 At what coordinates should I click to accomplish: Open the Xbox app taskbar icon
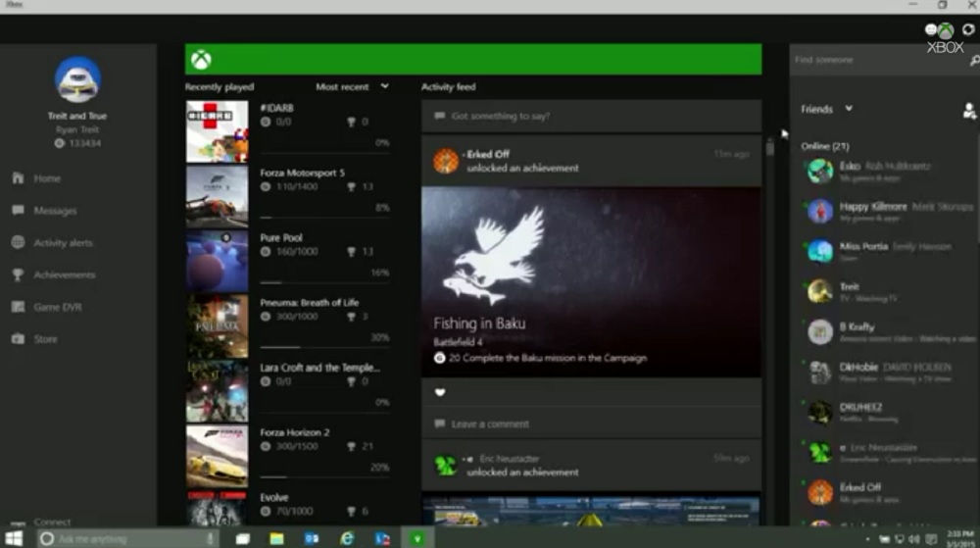click(x=417, y=538)
